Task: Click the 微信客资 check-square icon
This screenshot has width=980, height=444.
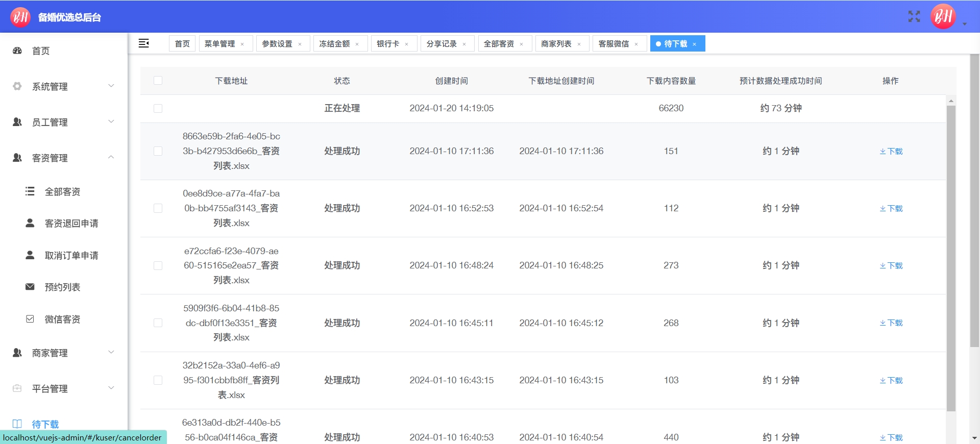Action: [x=30, y=319]
